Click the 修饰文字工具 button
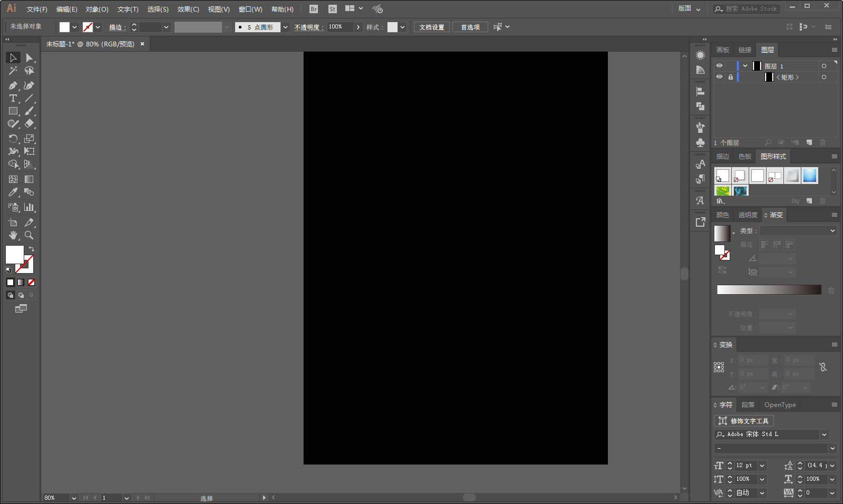Screen dimensions: 843x504 (x=744, y=421)
